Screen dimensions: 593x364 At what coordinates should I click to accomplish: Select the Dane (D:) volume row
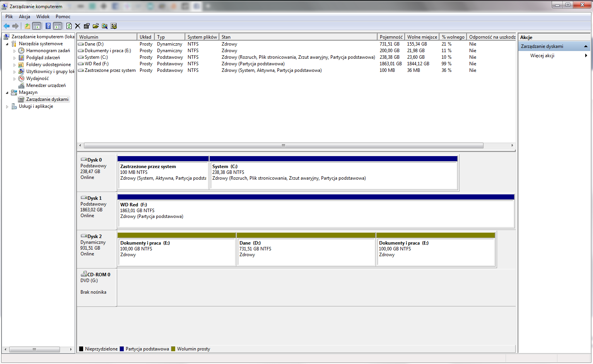(296, 44)
